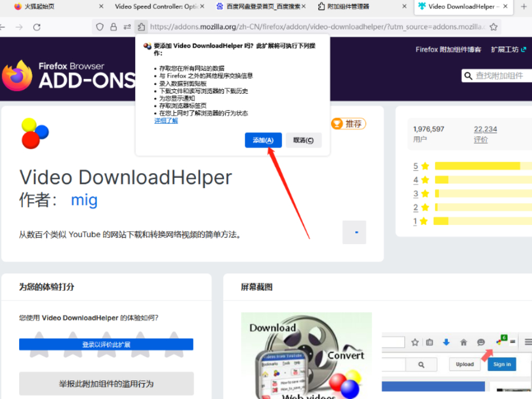Open a new tab with the plus button
Viewport: 532px width, 399px height.
click(524, 6)
